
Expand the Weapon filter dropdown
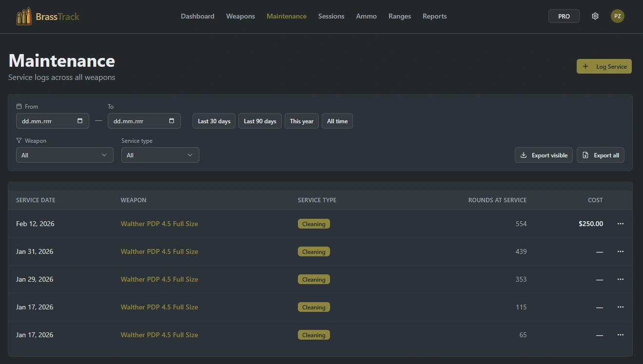pyautogui.click(x=64, y=155)
